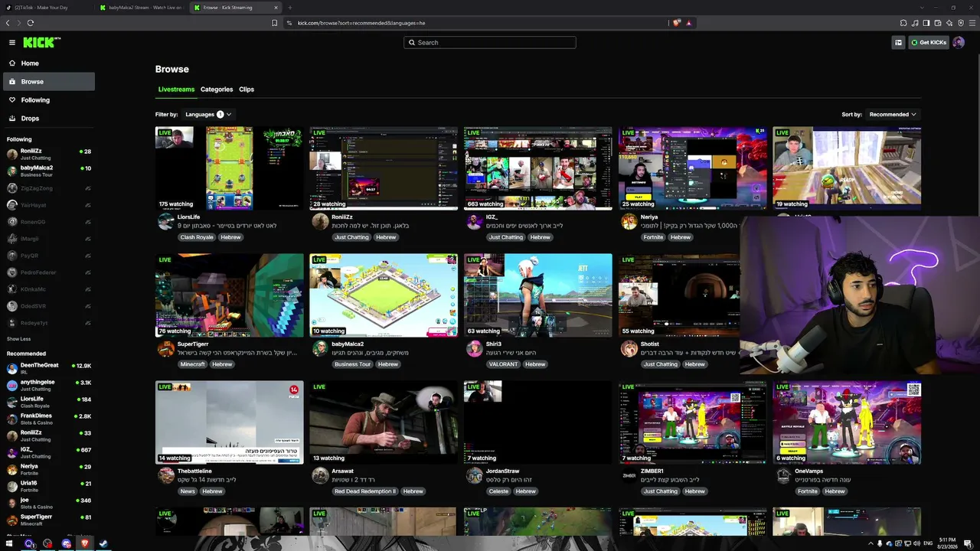Screen dimensions: 980x551
Task: Switch to the Categories tab
Action: [x=217, y=90]
